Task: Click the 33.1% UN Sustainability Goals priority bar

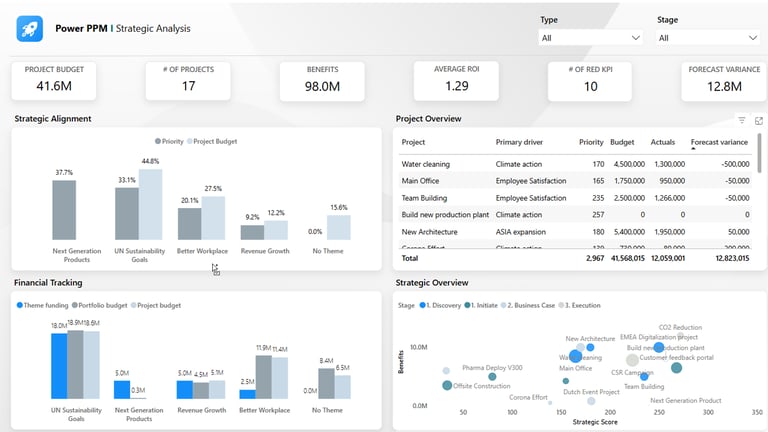Action: coord(127,214)
